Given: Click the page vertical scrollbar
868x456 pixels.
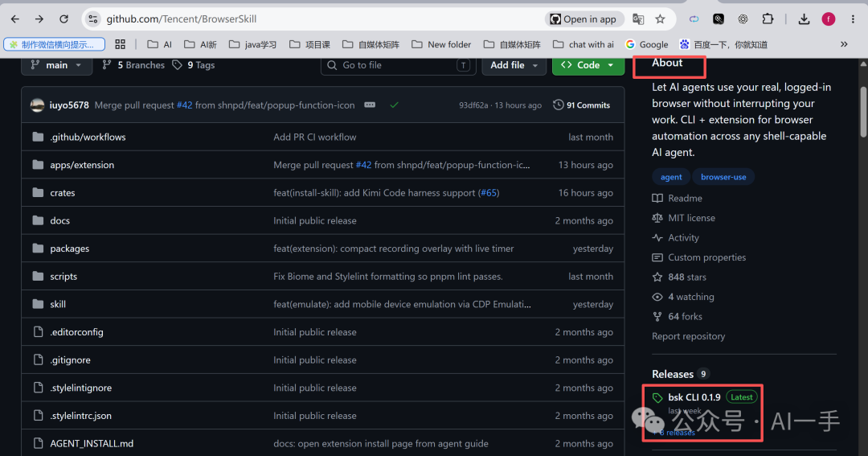Looking at the screenshot, I should click(863, 112).
